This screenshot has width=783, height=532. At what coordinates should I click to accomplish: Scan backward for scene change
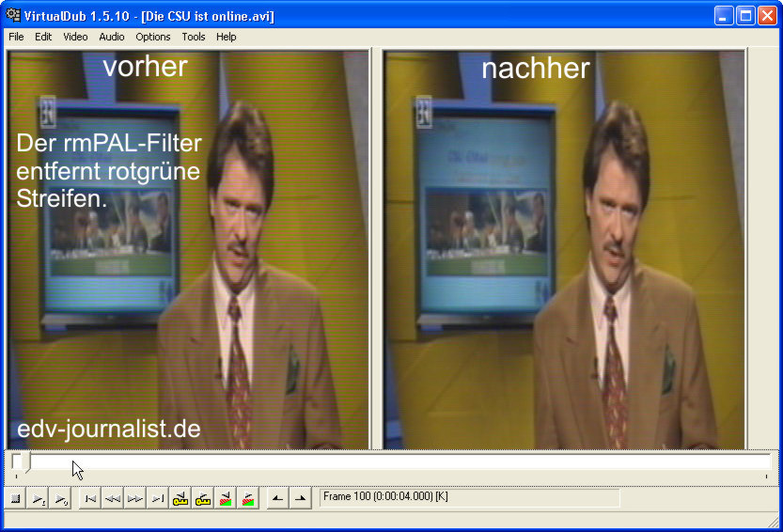[226, 498]
